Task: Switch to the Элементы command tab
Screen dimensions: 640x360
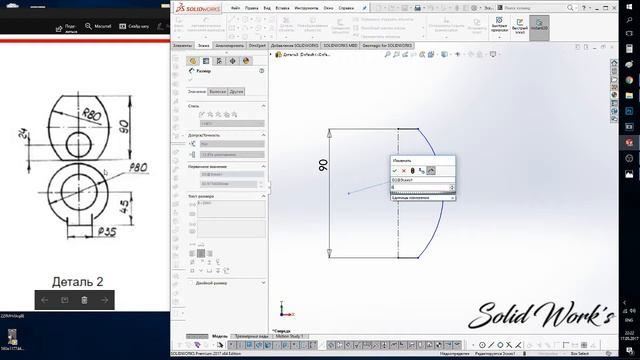Action: (182, 46)
